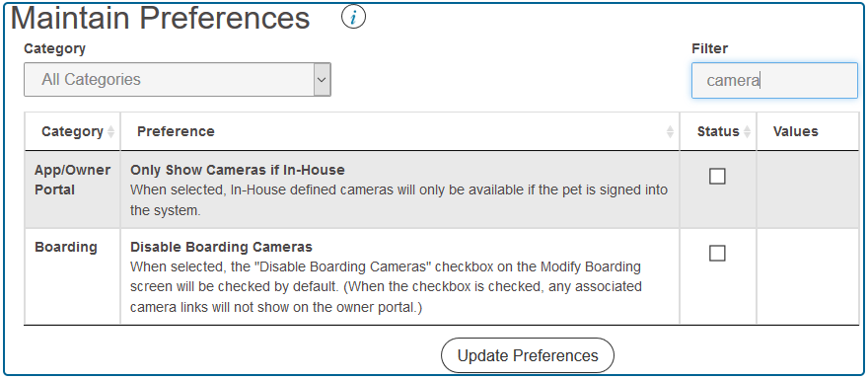The height and width of the screenshot is (379, 868).
Task: Focus the Filter field containing camera
Action: (774, 80)
